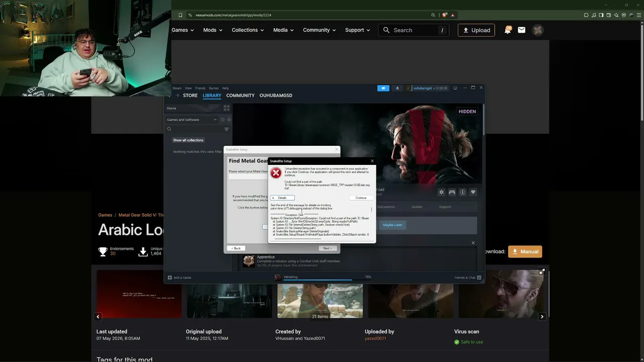644x362 pixels.
Task: Click the recent games clock icon in Steam
Action: tap(222, 120)
